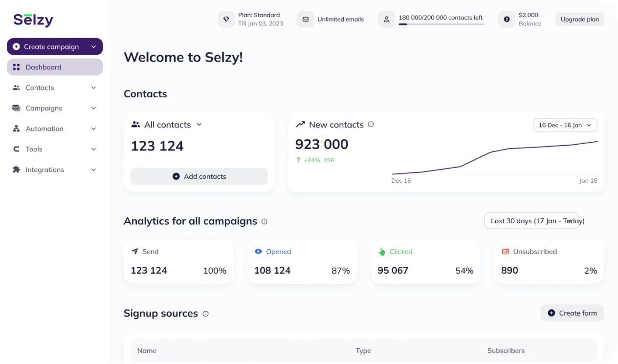
Task: Click the Selzy logo
Action: pos(33,20)
